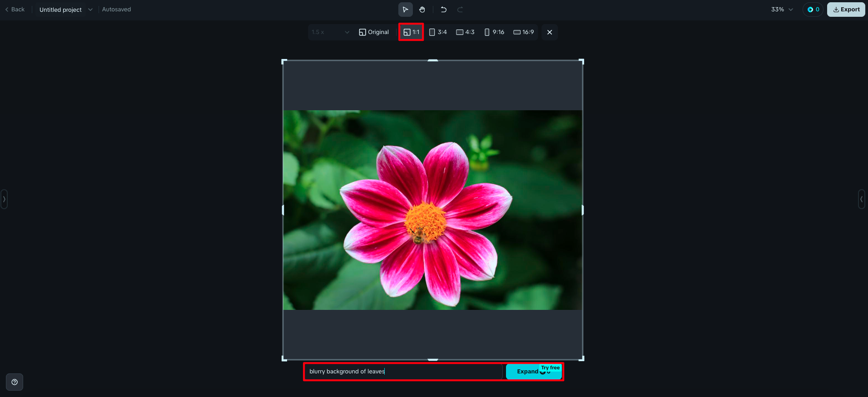Undo the last action
The height and width of the screenshot is (397, 868).
tap(444, 10)
